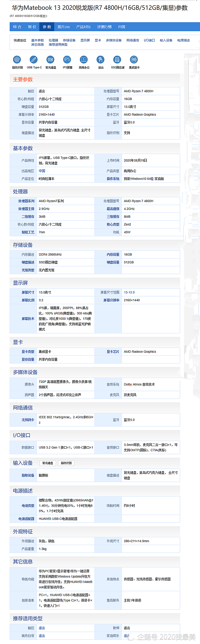The height and width of the screenshot is (644, 200).
Task: Click the 屏幕技术 label link
Action: pyautogui.click(x=28, y=319)
